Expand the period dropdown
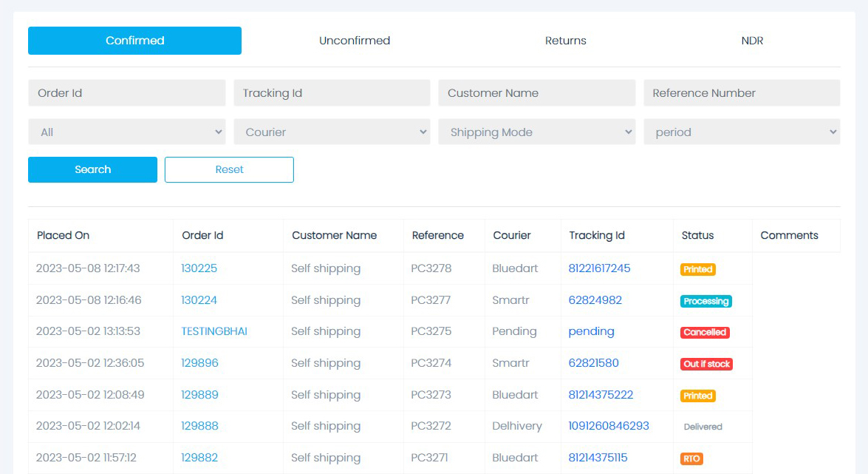The width and height of the screenshot is (868, 474). [x=742, y=132]
